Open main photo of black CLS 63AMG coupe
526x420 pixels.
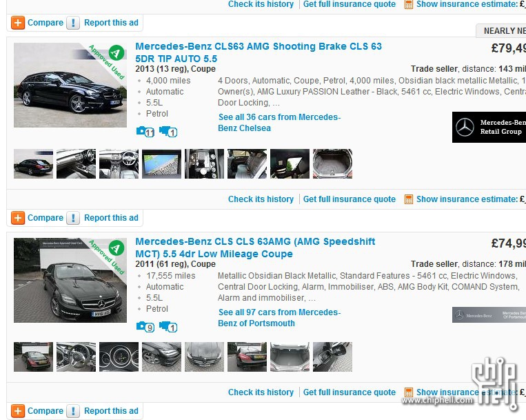click(x=70, y=280)
